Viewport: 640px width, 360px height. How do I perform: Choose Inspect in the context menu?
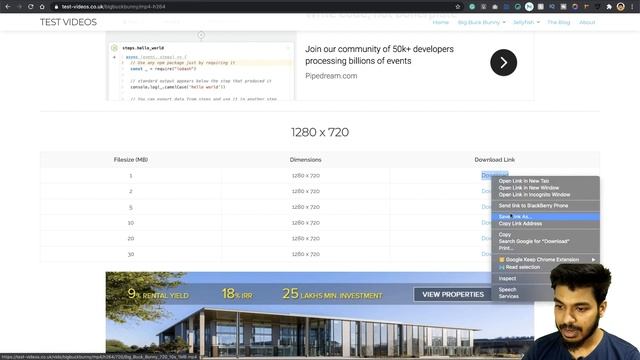pos(507,278)
